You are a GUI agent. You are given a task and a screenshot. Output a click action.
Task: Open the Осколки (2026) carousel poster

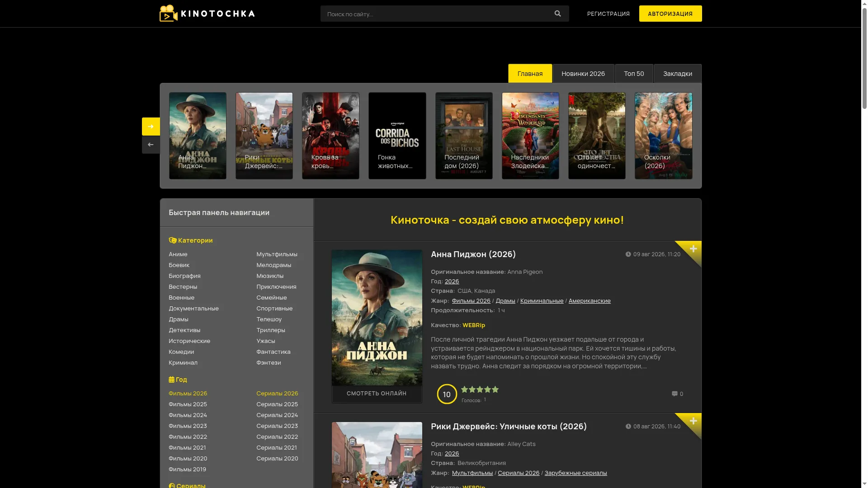click(x=663, y=136)
